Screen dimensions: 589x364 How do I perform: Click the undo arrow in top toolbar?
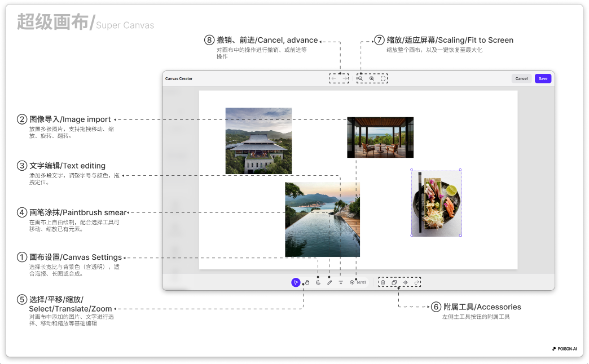(x=333, y=78)
